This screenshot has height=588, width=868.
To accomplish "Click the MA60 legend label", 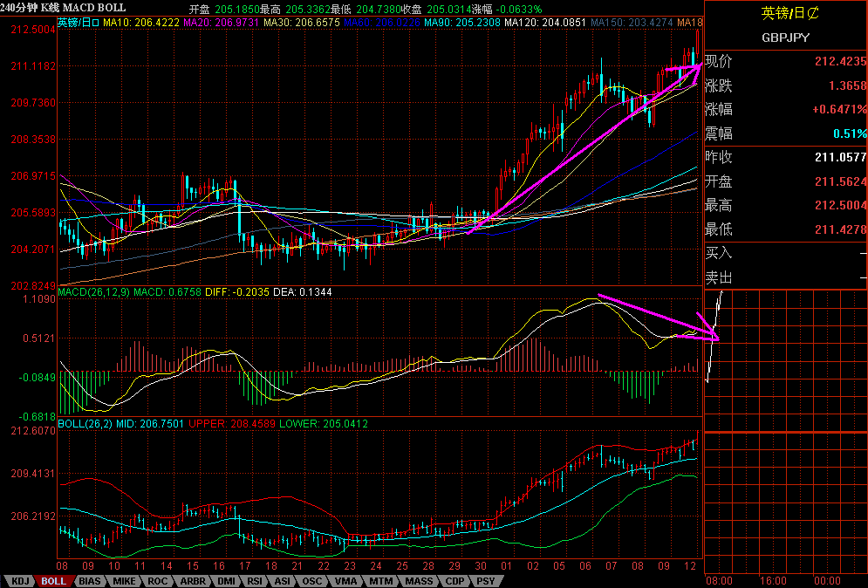I will pos(382,23).
